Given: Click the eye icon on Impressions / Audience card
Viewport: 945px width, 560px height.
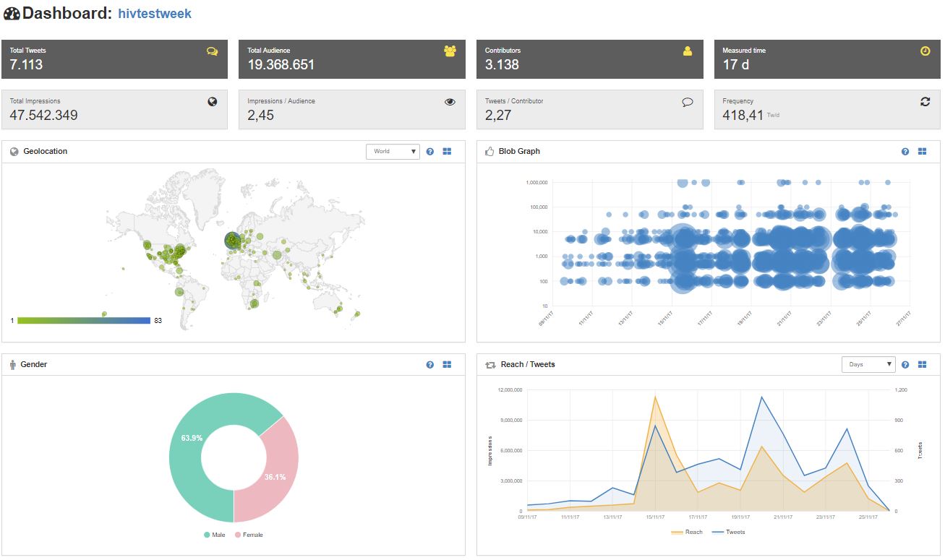Looking at the screenshot, I should click(450, 102).
